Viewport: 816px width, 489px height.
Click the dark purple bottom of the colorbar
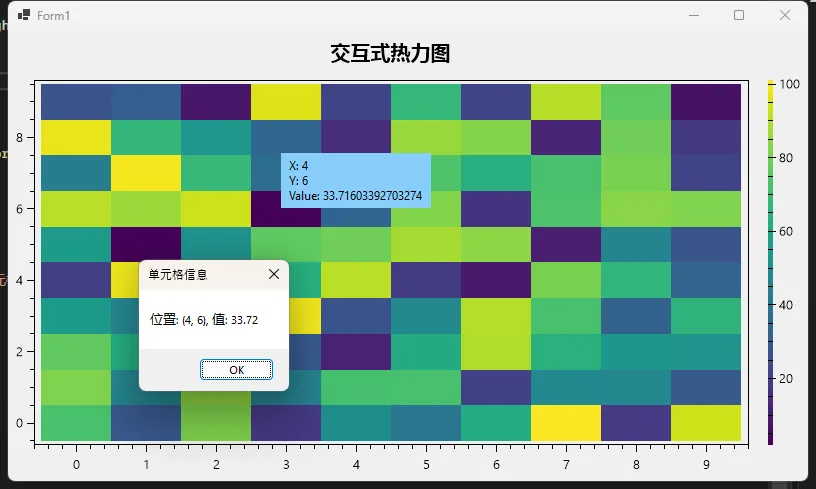[x=770, y=438]
